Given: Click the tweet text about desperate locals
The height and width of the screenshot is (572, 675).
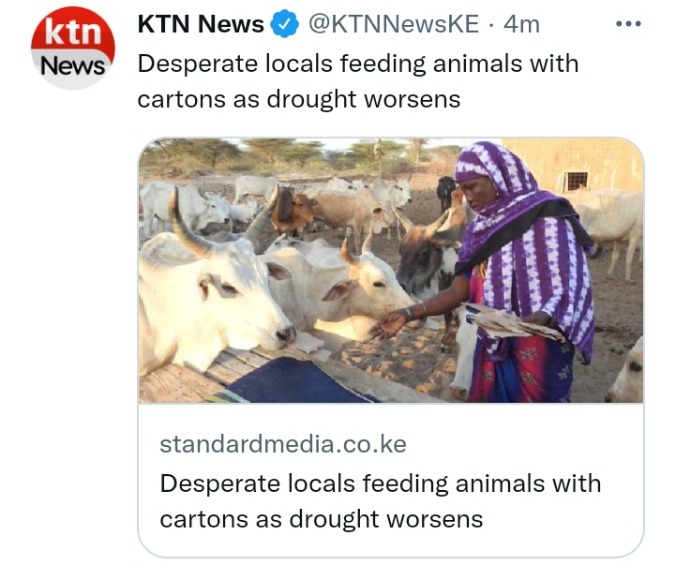Looking at the screenshot, I should tap(358, 81).
